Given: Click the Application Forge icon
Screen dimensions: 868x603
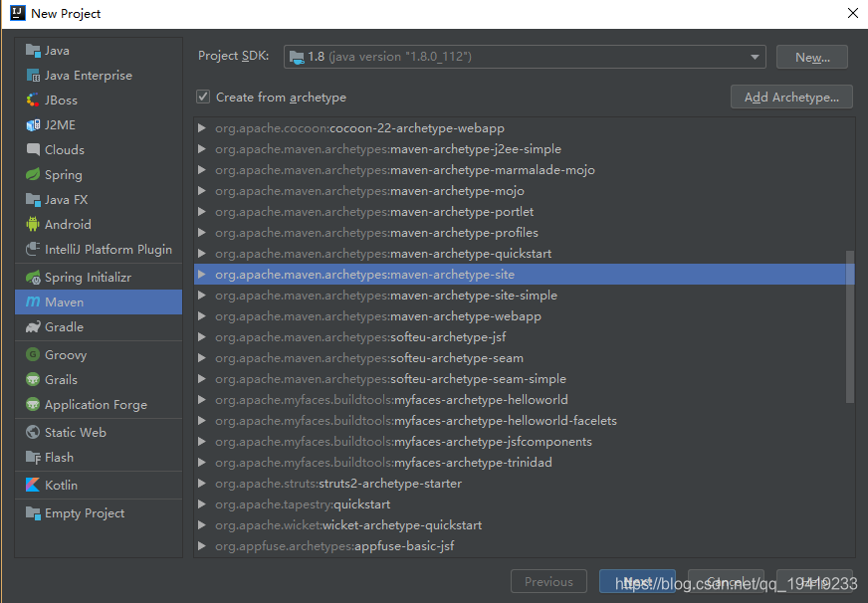Looking at the screenshot, I should [33, 404].
